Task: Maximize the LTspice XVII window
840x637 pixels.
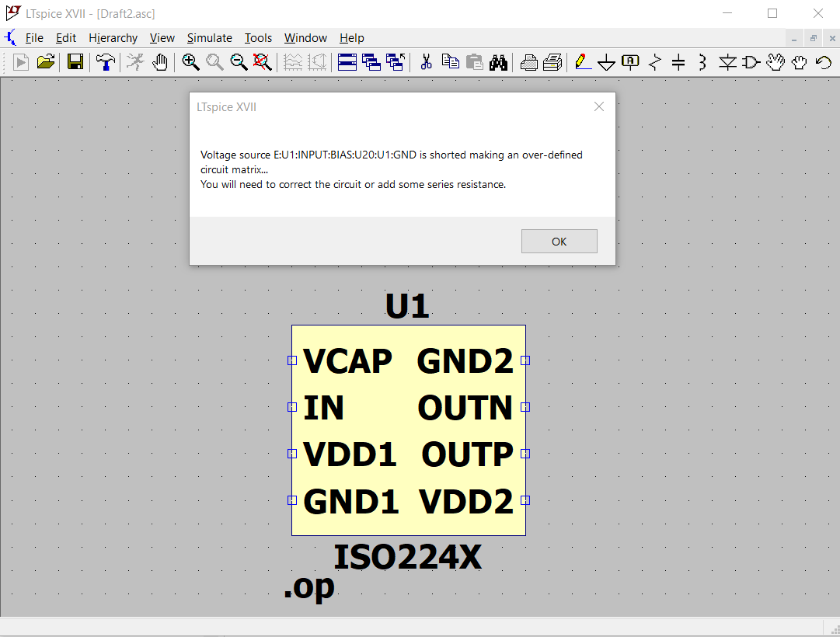Action: point(772,13)
